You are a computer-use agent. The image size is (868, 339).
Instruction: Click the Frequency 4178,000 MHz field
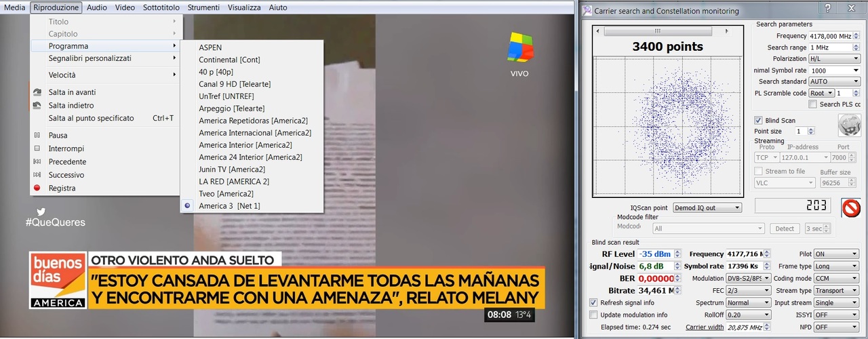click(x=834, y=36)
